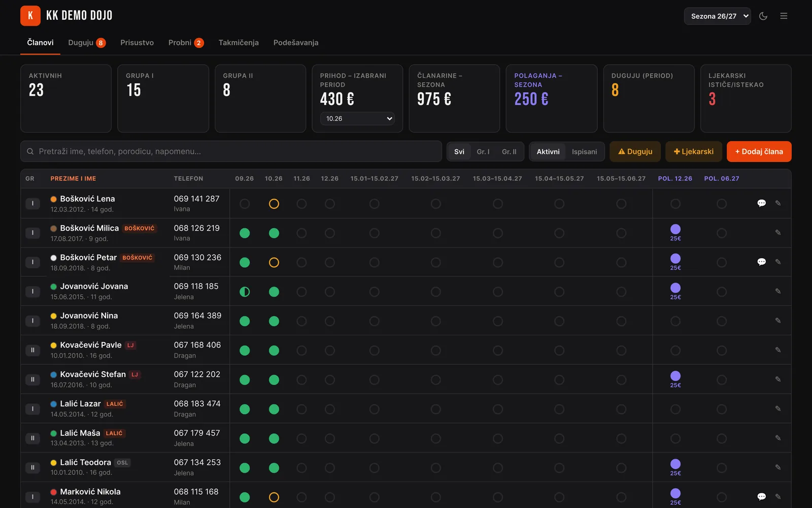The width and height of the screenshot is (812, 508).
Task: Open the 10.26 revenue period dropdown
Action: (358, 118)
